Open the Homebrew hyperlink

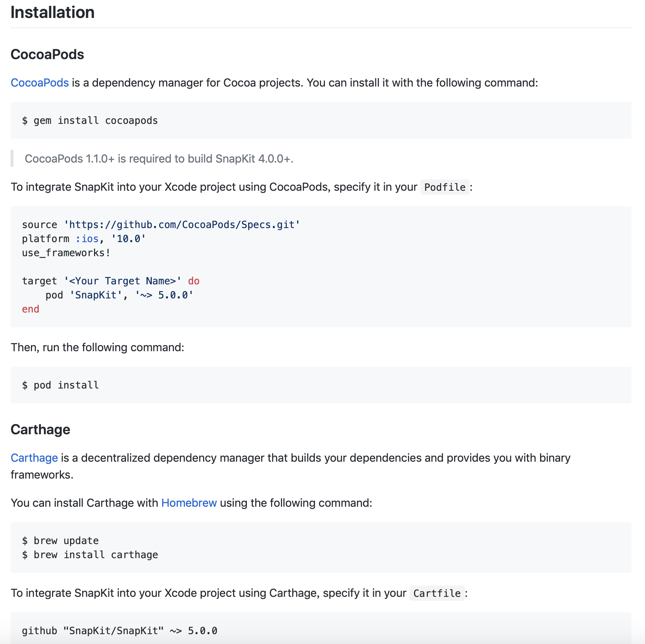click(x=189, y=503)
